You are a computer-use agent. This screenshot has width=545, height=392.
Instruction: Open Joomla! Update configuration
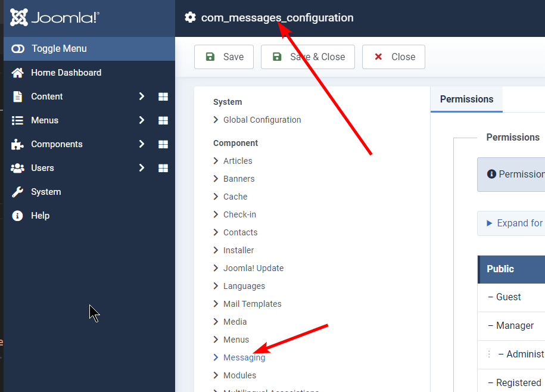(253, 268)
